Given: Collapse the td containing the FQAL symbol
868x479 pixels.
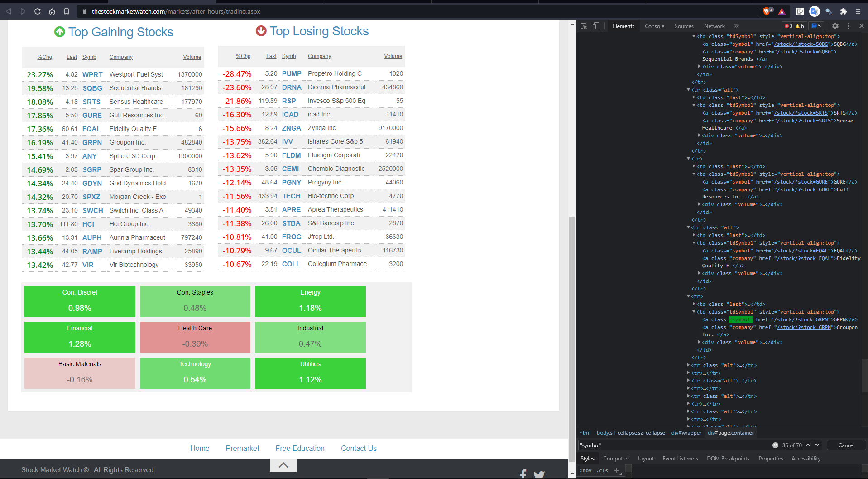Looking at the screenshot, I should 694,243.
